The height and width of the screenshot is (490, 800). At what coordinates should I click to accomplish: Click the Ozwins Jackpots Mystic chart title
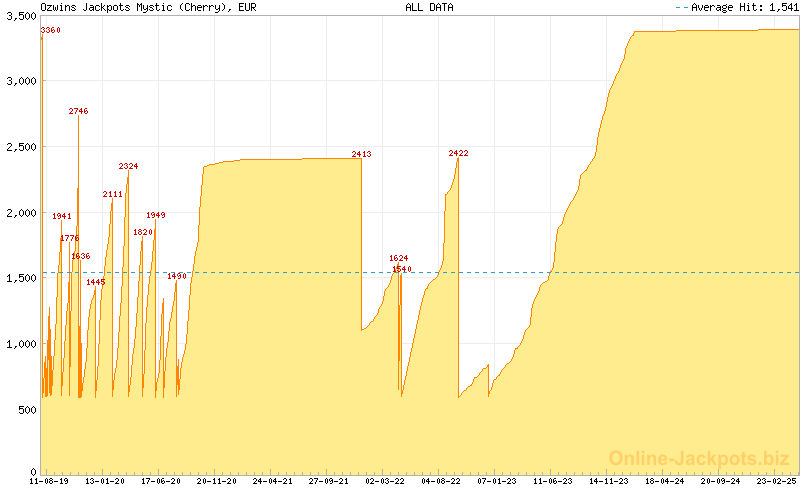(144, 7)
